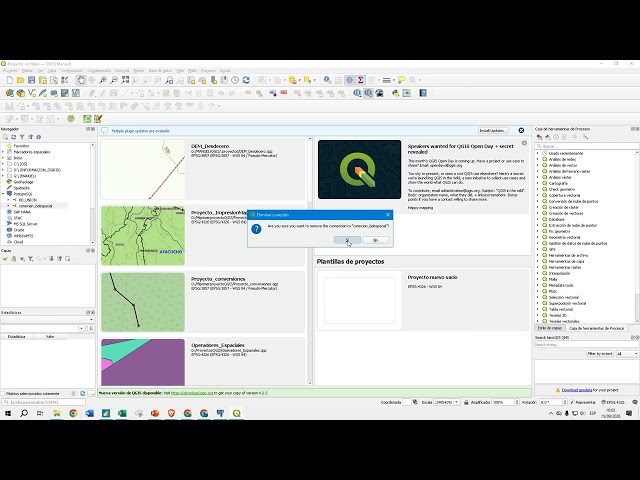Open the Python console icon
The width and height of the screenshot is (640, 480).
396,93
